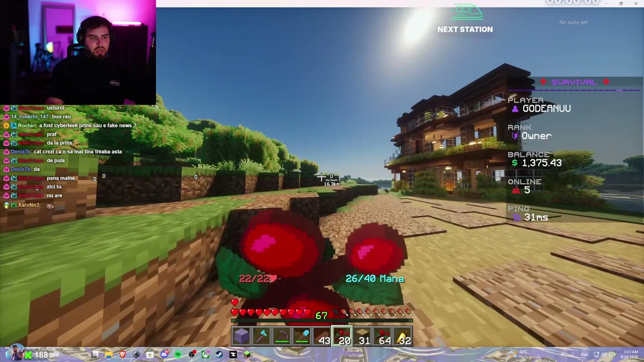Open Spotify from the taskbar
Image resolution: width=644 pixels, height=362 pixels.
coord(178,355)
